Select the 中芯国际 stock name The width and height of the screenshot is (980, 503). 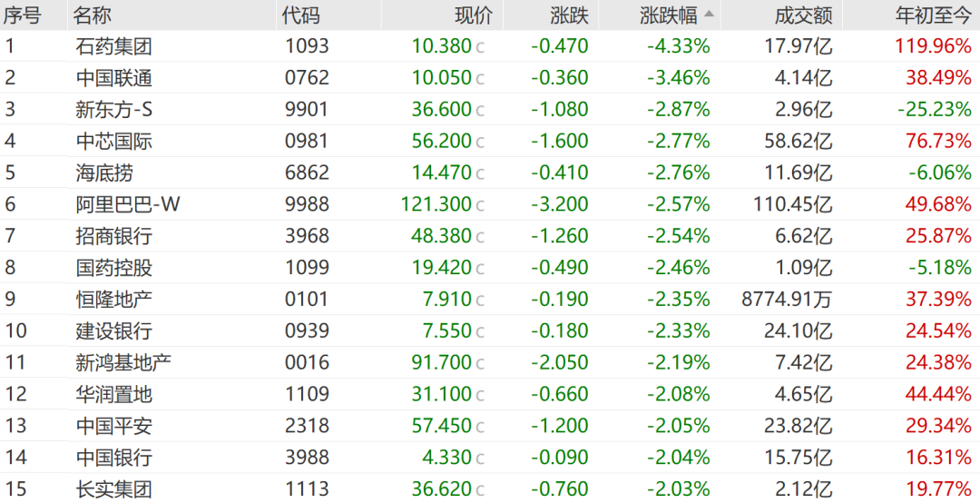(x=113, y=142)
